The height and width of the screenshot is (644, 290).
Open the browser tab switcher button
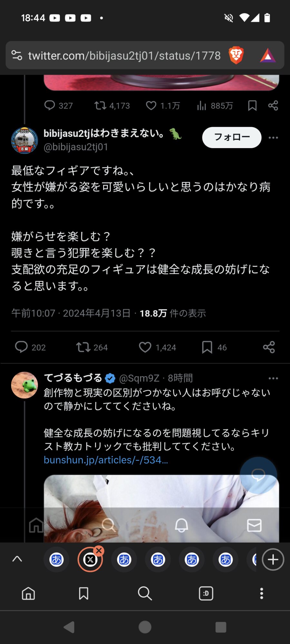pyautogui.click(x=206, y=593)
